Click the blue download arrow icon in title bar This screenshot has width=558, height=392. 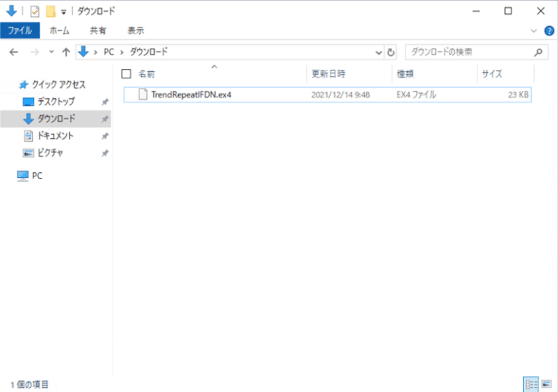(12, 11)
